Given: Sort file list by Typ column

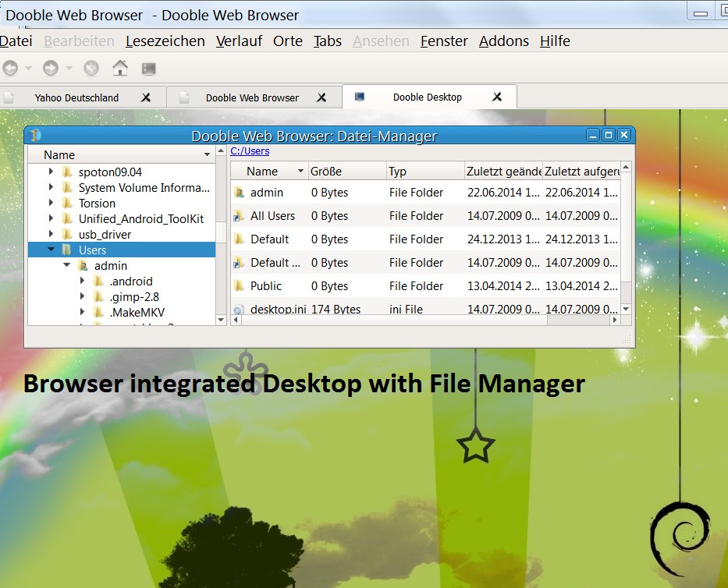Looking at the screenshot, I should (x=424, y=172).
